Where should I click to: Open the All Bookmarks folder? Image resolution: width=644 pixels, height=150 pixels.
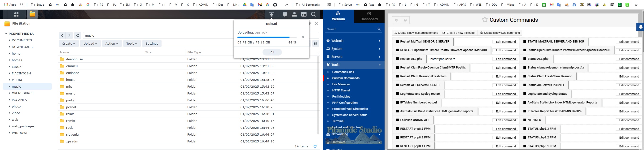point(308,5)
